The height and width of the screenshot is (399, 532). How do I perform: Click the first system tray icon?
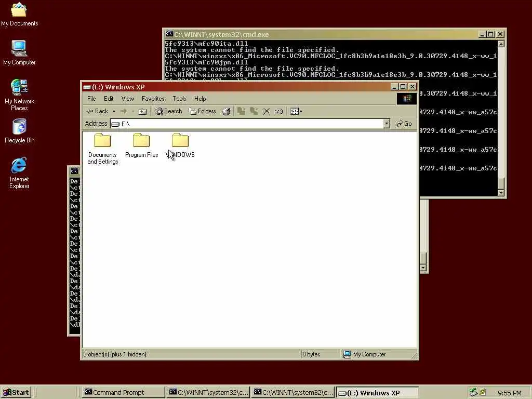pyautogui.click(x=473, y=393)
